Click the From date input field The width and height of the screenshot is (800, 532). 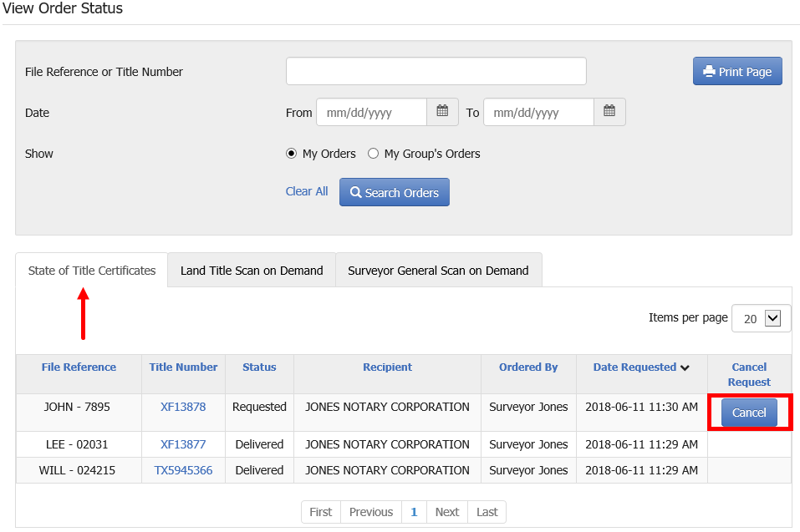[x=371, y=112]
